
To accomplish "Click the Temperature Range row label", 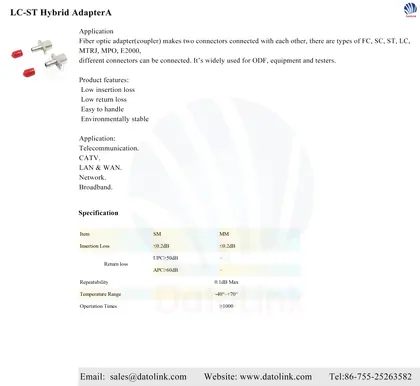I will [100, 294].
